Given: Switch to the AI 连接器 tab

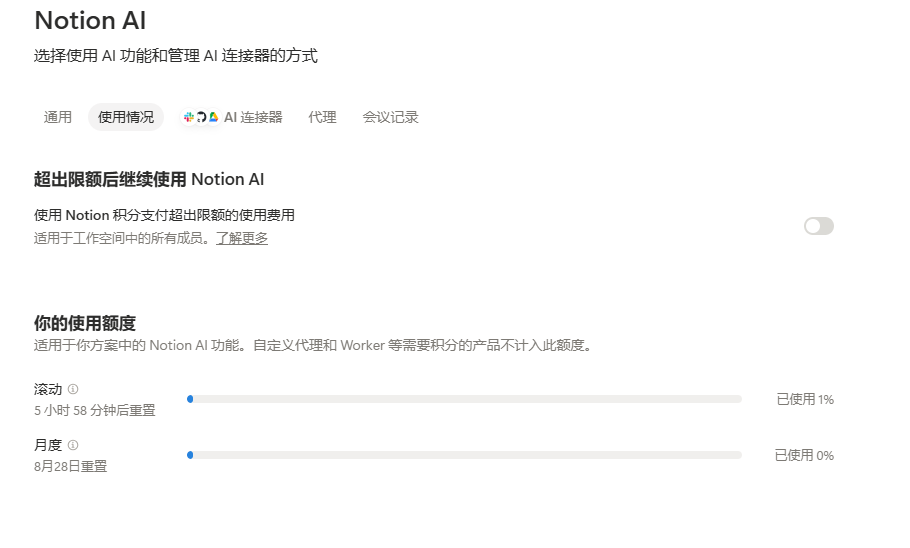Looking at the screenshot, I should [232, 117].
